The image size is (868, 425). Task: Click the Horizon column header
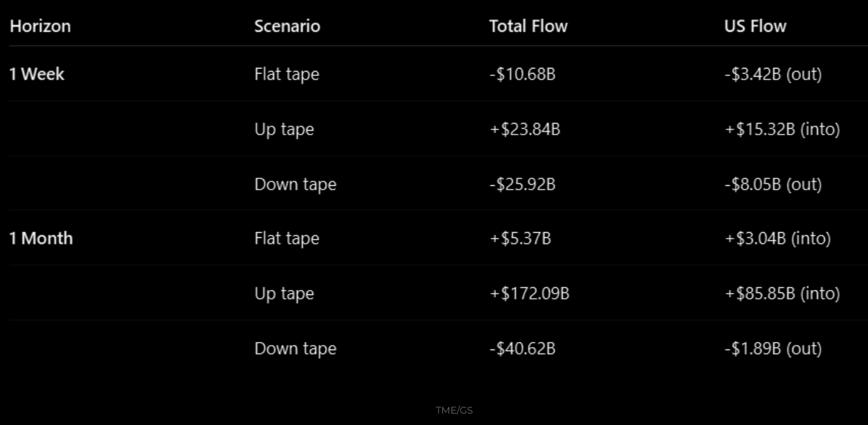click(x=41, y=27)
